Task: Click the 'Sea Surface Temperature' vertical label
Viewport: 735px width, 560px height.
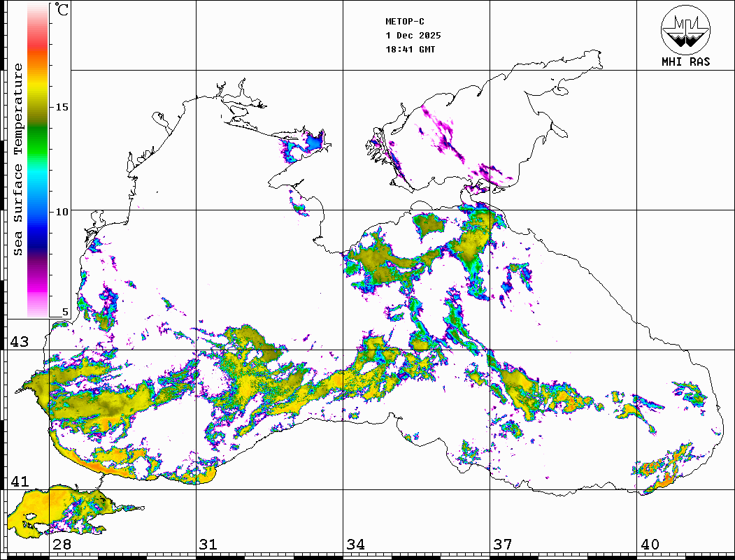Action: 18,159
